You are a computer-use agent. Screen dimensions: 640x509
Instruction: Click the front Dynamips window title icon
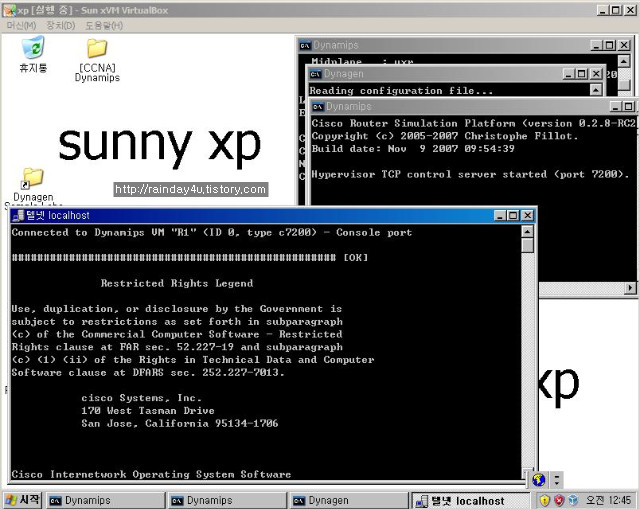[318, 107]
